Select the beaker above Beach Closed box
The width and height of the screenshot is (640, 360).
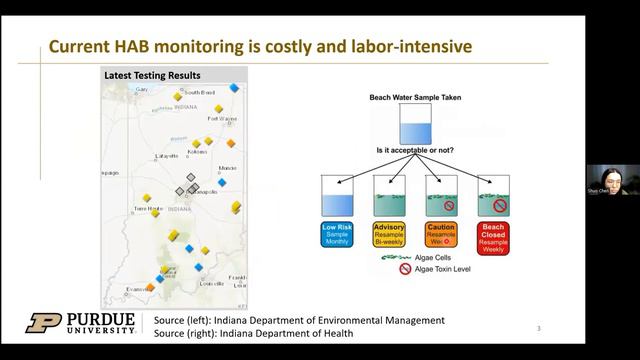point(493,196)
